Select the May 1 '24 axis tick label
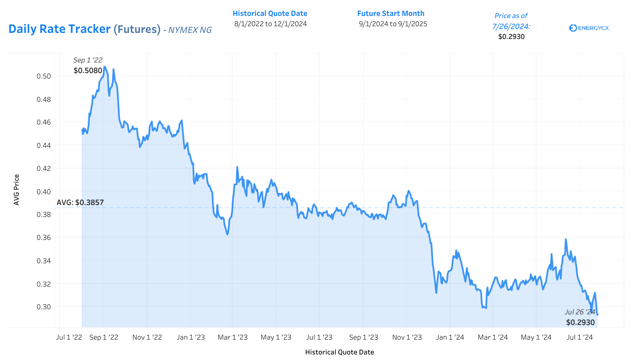The height and width of the screenshot is (364, 632). [x=536, y=337]
